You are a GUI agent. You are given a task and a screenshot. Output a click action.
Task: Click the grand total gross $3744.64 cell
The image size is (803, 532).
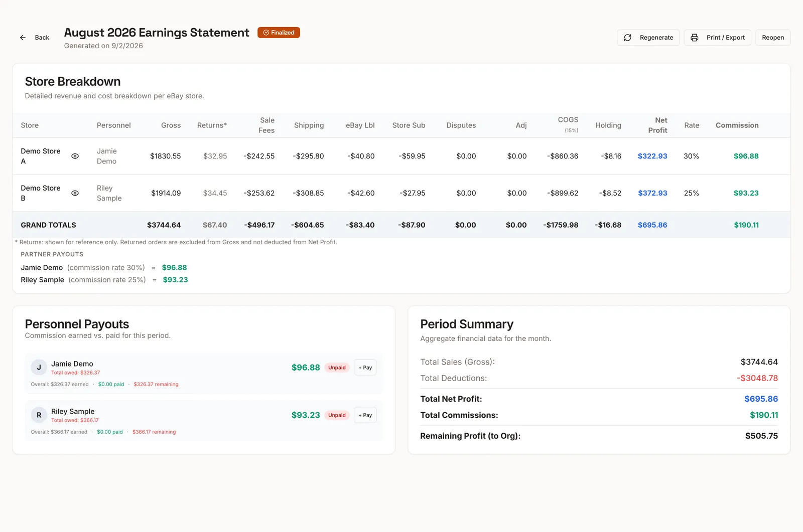click(164, 225)
